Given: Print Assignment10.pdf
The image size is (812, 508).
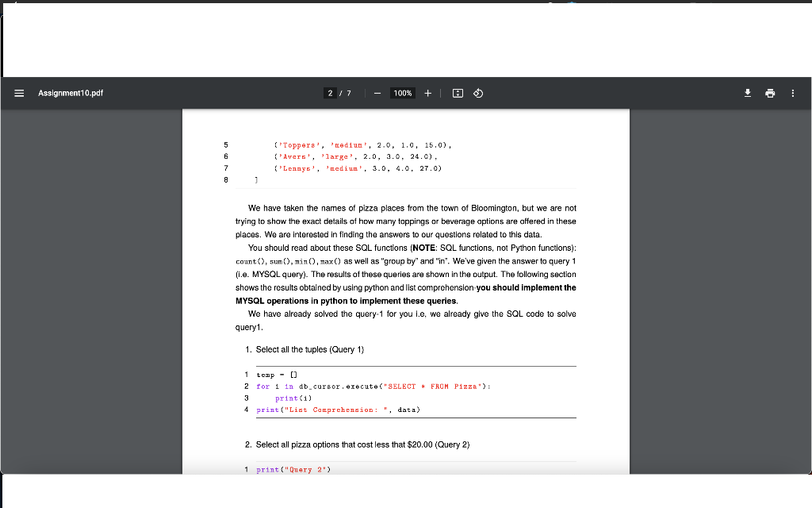Looking at the screenshot, I should [x=769, y=93].
